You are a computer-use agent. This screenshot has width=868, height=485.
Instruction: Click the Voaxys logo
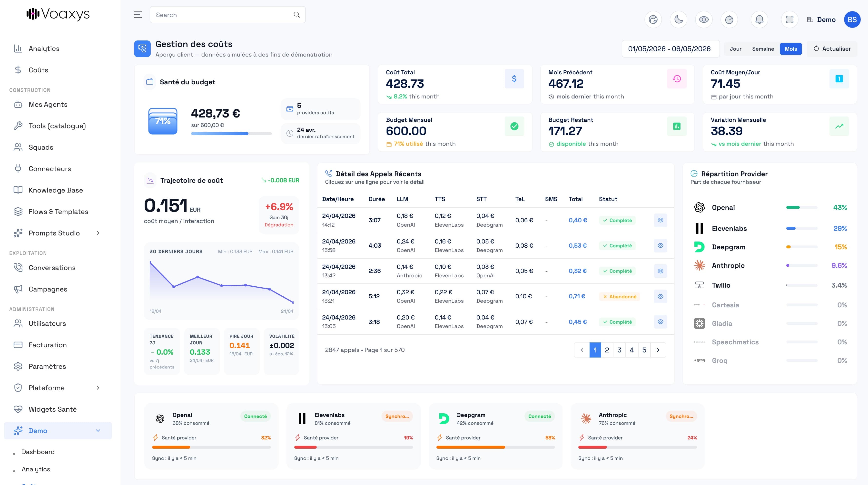click(x=58, y=14)
